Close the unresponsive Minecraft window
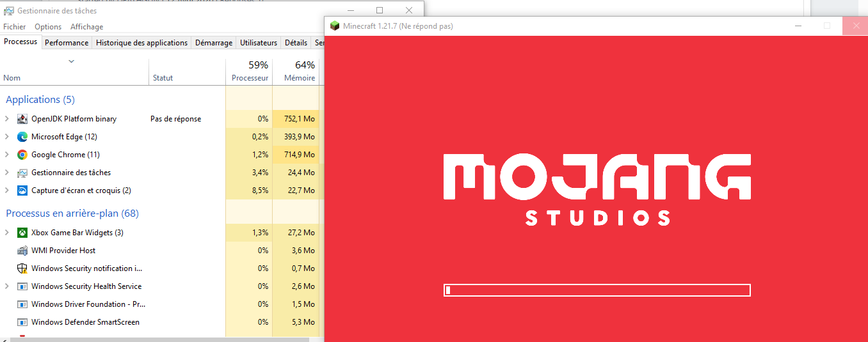This screenshot has height=342, width=868. tap(856, 26)
